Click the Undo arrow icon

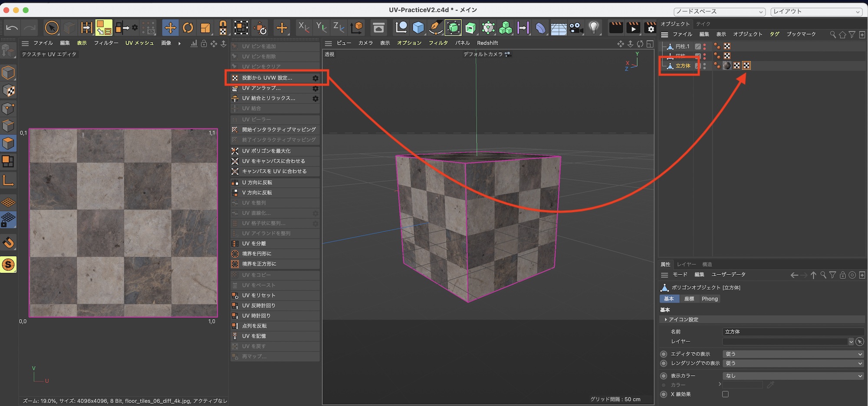coord(12,28)
